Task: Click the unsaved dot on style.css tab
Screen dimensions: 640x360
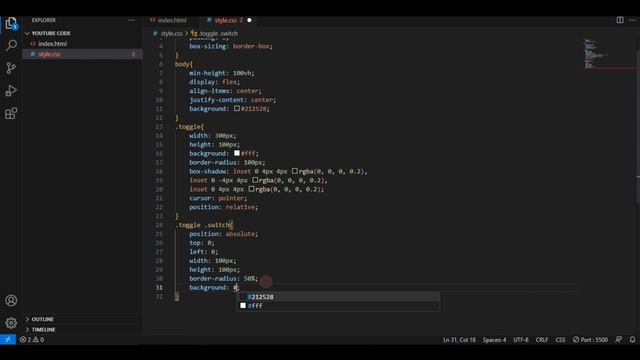Action: point(249,20)
